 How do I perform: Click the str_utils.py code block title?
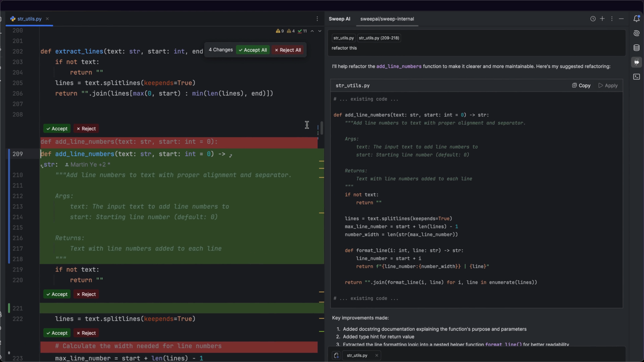(353, 85)
